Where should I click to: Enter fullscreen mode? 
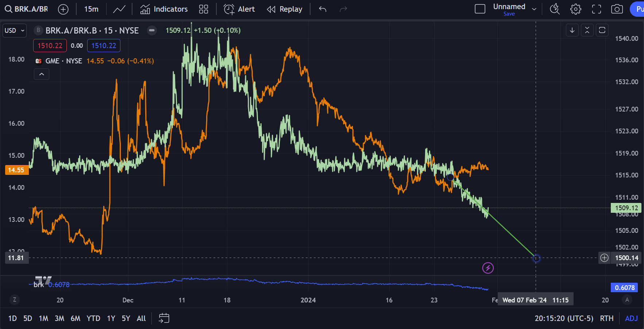click(597, 9)
